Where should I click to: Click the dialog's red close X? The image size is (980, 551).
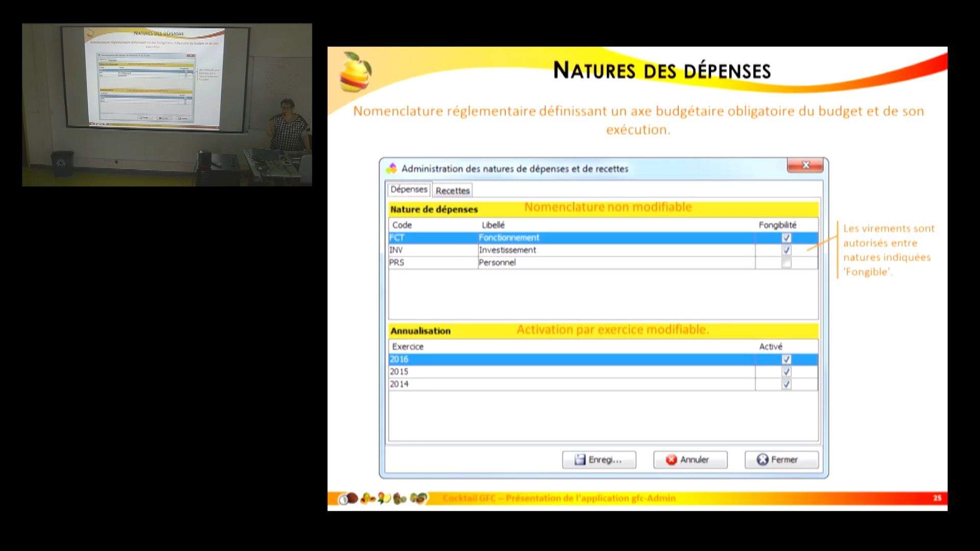pyautogui.click(x=805, y=165)
